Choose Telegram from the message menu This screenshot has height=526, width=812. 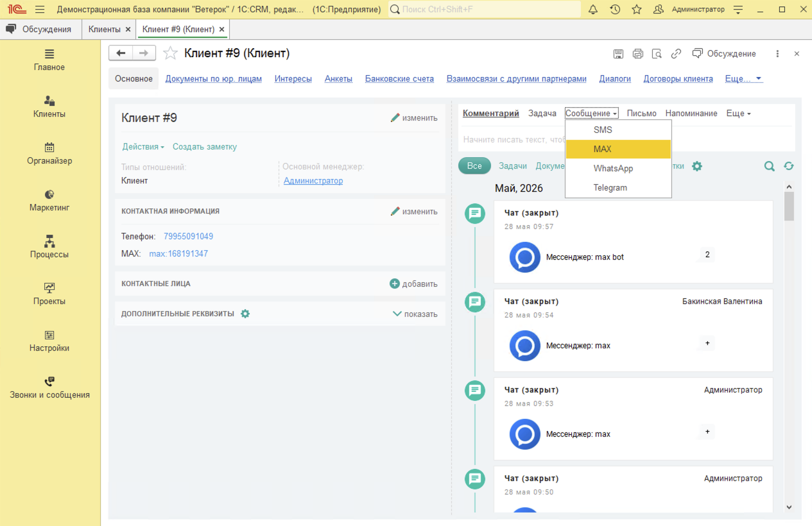618,187
